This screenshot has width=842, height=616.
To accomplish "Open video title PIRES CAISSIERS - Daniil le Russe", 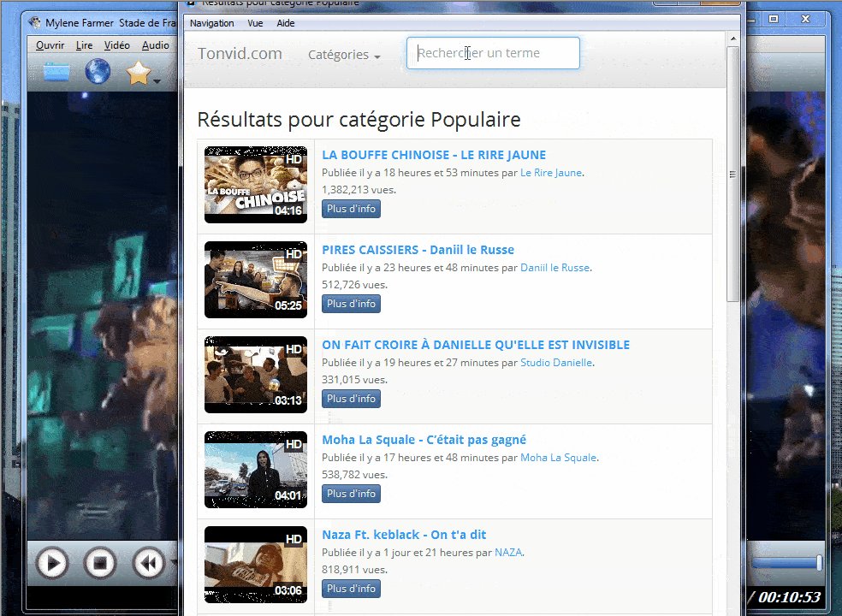I will tap(418, 250).
